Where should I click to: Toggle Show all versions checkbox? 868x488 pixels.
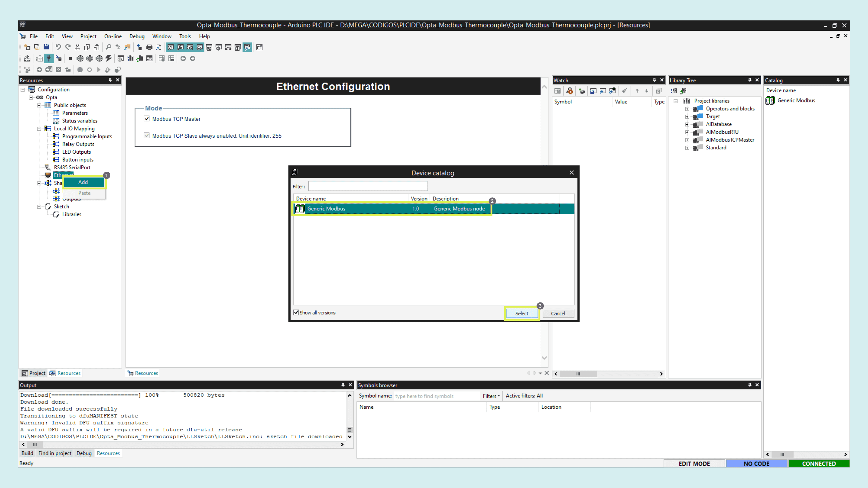point(296,313)
